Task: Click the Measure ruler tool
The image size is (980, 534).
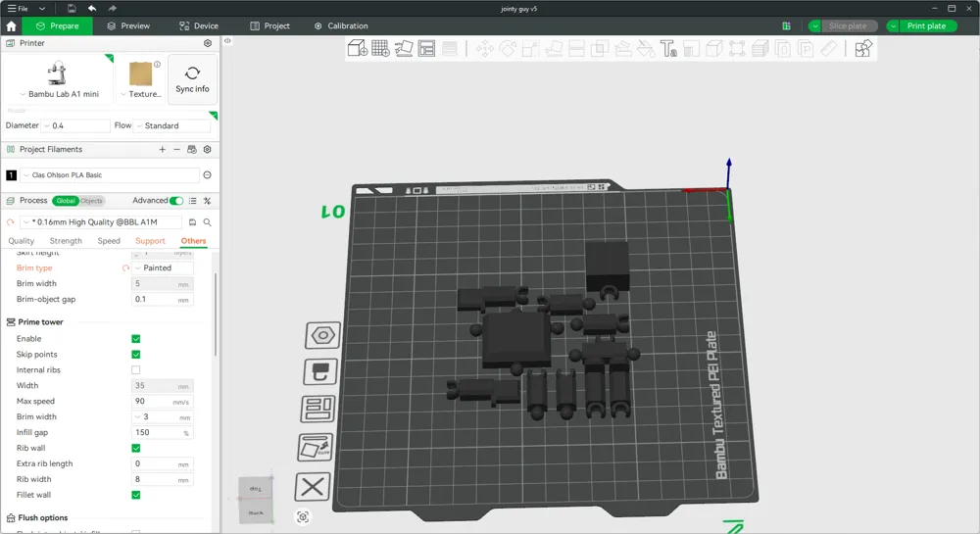Action: pos(829,48)
